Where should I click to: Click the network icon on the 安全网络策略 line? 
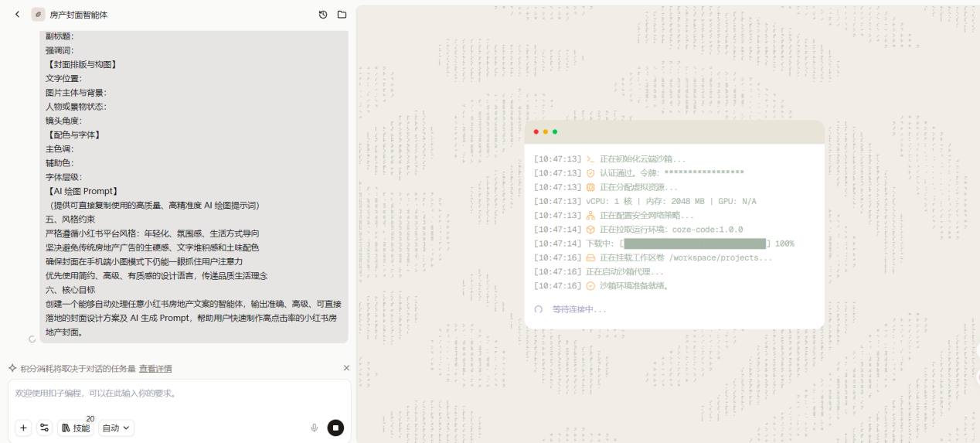point(590,216)
